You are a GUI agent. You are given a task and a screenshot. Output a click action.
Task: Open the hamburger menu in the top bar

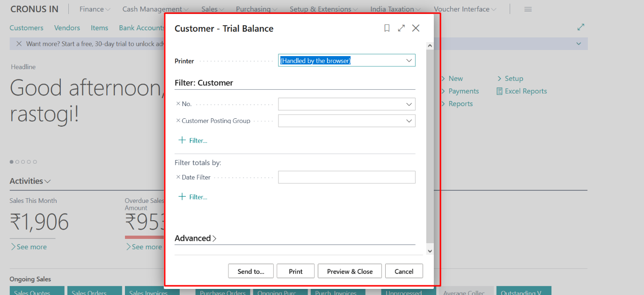pos(528,8)
